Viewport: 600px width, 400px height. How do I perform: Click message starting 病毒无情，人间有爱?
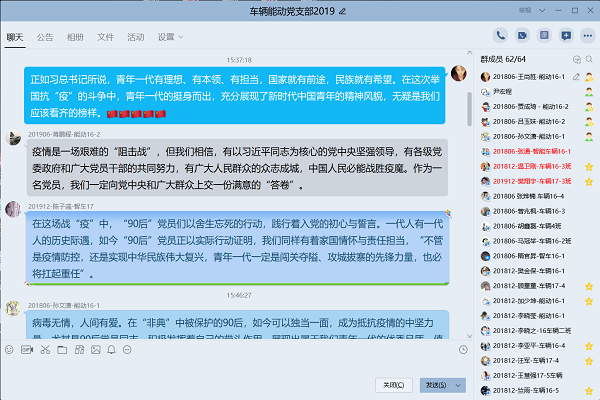coord(237,325)
